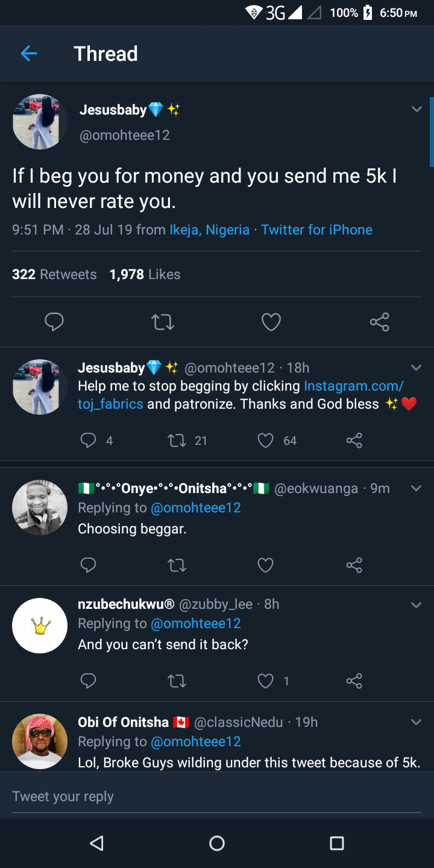View the 322 Retweets list
The width and height of the screenshot is (434, 868).
coord(54,274)
